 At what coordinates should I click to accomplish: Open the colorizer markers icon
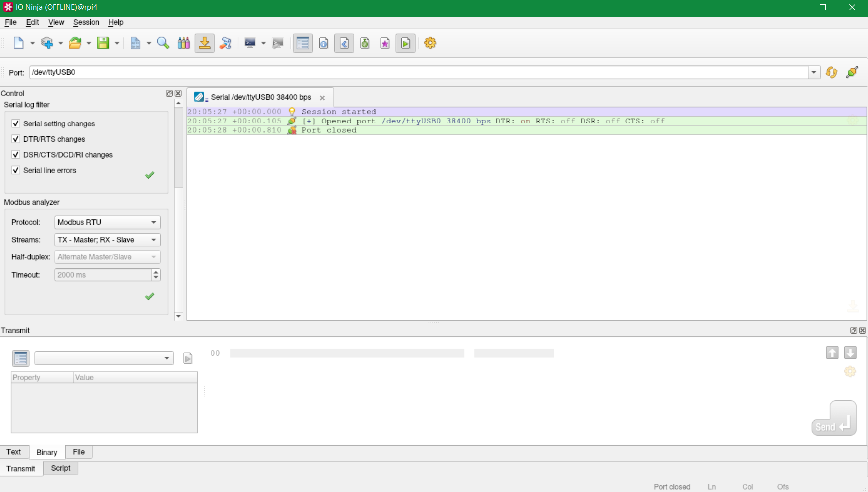coord(184,43)
